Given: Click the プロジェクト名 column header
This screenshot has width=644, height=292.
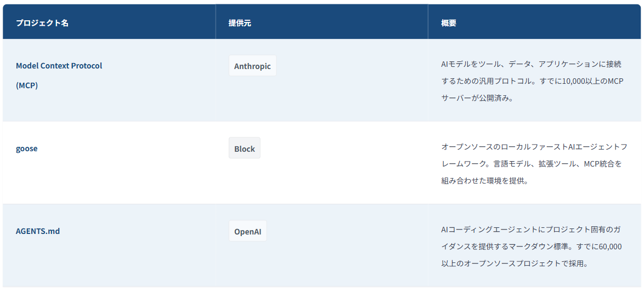Looking at the screenshot, I should click(x=42, y=23).
